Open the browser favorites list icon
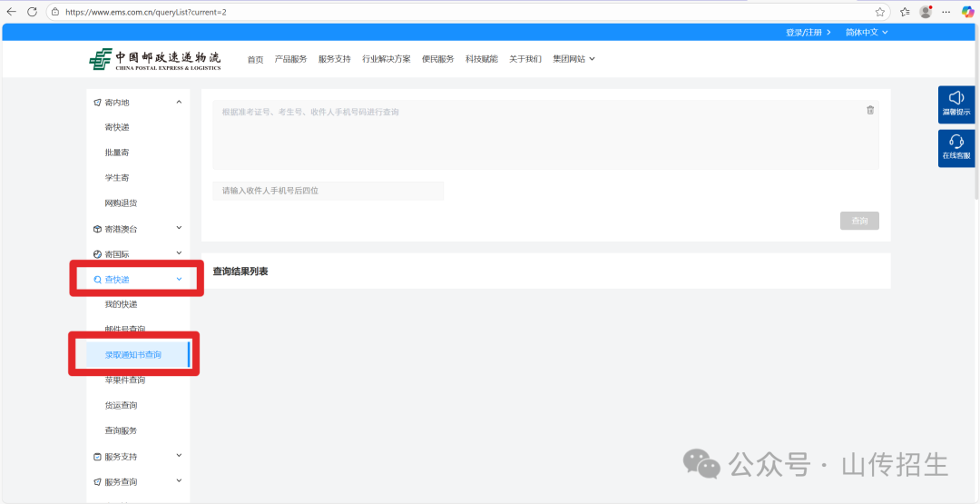This screenshot has height=504, width=980. [x=905, y=12]
